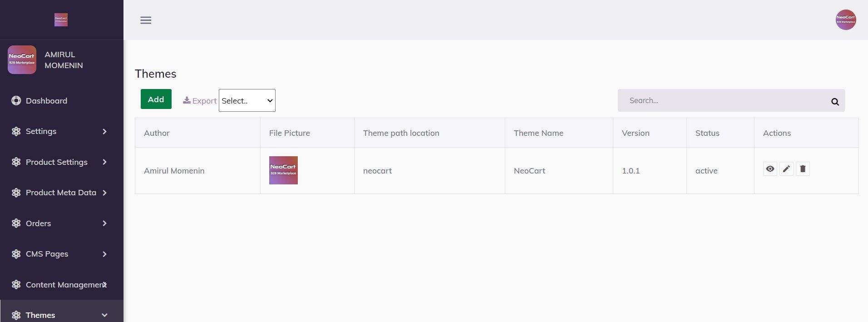Click the pencil edit icon for NeoCart
Viewport: 868px width, 322px height.
coord(786,169)
